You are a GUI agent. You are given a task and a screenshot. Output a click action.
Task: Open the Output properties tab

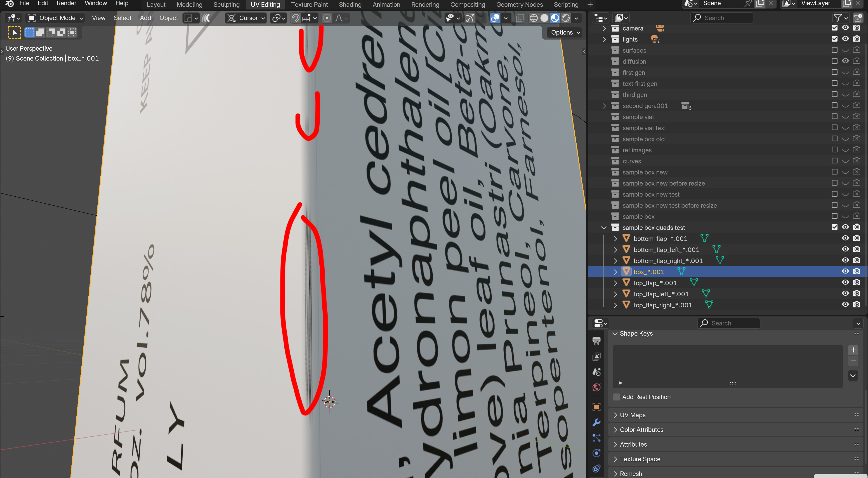(x=596, y=341)
